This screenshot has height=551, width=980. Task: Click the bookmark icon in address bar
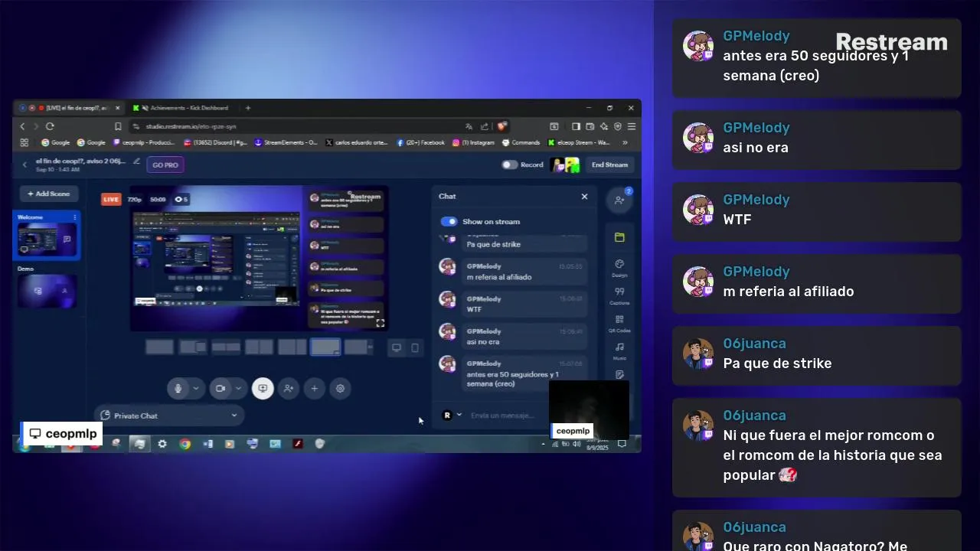pos(118,126)
